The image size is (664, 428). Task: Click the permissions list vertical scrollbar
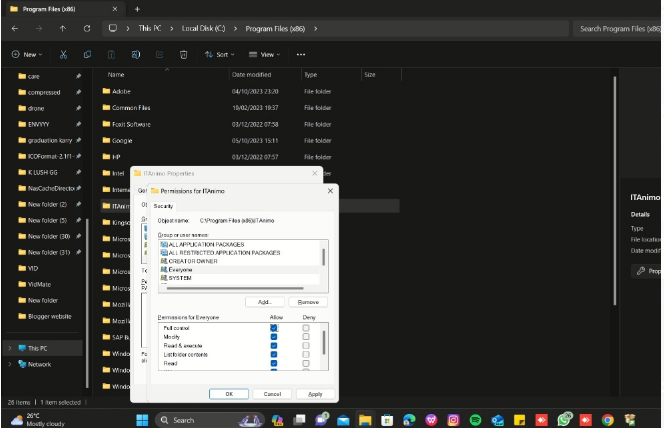[323, 344]
